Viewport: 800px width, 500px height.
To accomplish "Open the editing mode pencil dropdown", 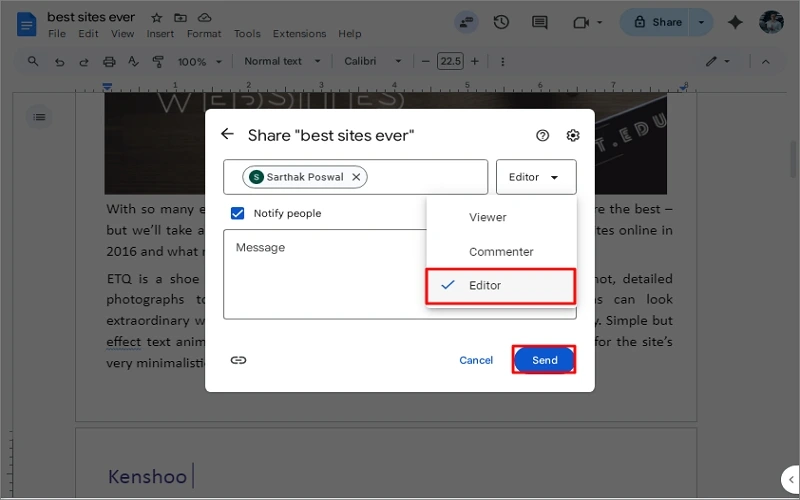I will click(x=718, y=62).
